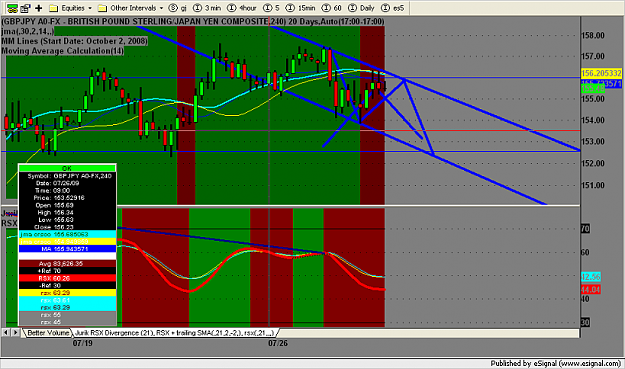625x369 pixels.
Task: Click the jma(,30,2,14,,) study label
Action: [28, 31]
